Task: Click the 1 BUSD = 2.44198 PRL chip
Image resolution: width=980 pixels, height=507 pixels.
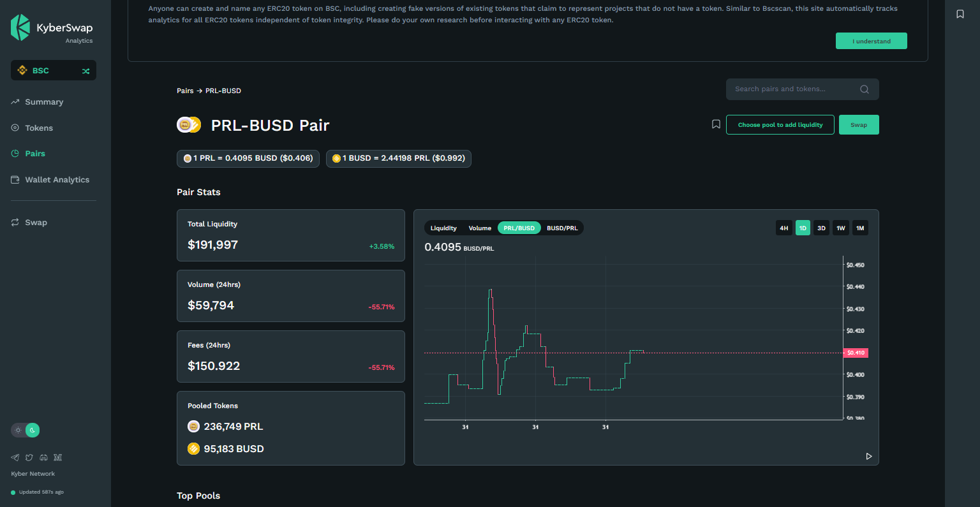Action: tap(399, 158)
